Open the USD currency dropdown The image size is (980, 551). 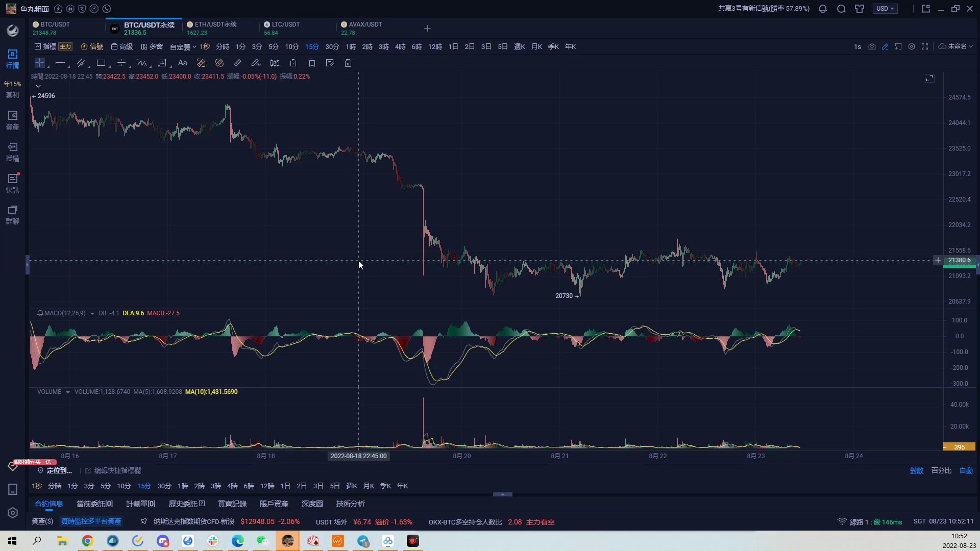click(885, 9)
